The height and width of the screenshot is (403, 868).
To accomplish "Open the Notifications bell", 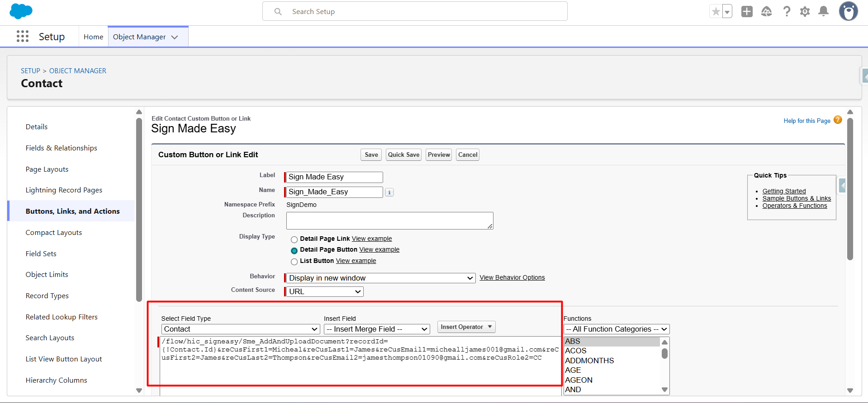I will pos(824,12).
